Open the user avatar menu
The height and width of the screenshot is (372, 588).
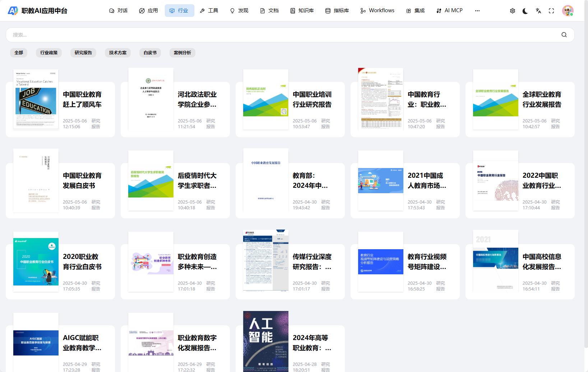pyautogui.click(x=568, y=10)
